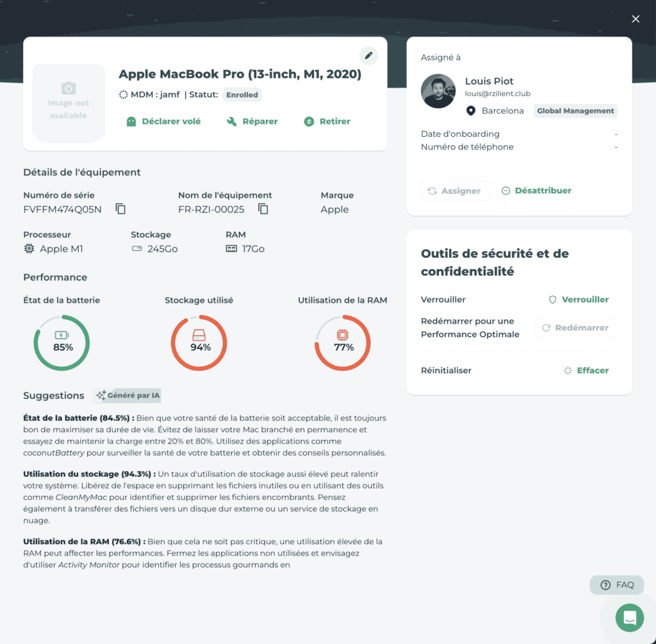Click the Numéro de téléphone label
The width and height of the screenshot is (656, 644).
pyautogui.click(x=467, y=147)
